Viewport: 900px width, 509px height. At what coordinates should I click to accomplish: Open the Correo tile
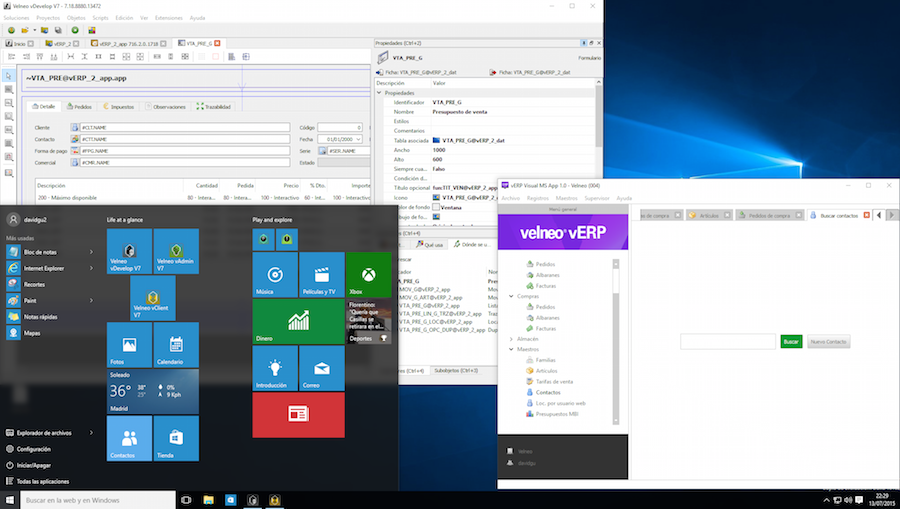click(x=322, y=368)
